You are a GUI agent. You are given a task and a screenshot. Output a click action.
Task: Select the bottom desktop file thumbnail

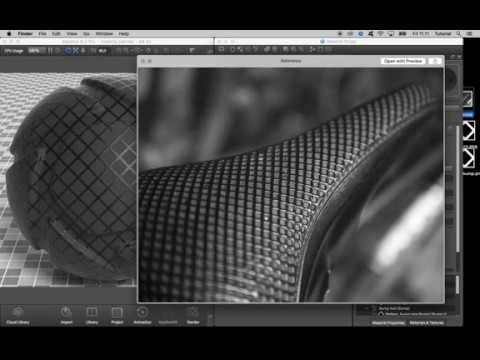pos(469,158)
